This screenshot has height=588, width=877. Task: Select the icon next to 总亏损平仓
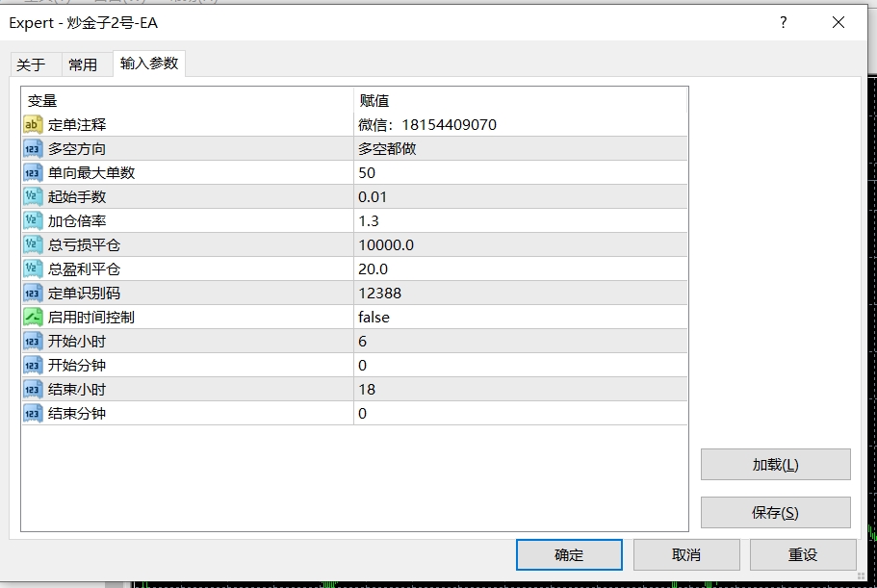(x=33, y=244)
